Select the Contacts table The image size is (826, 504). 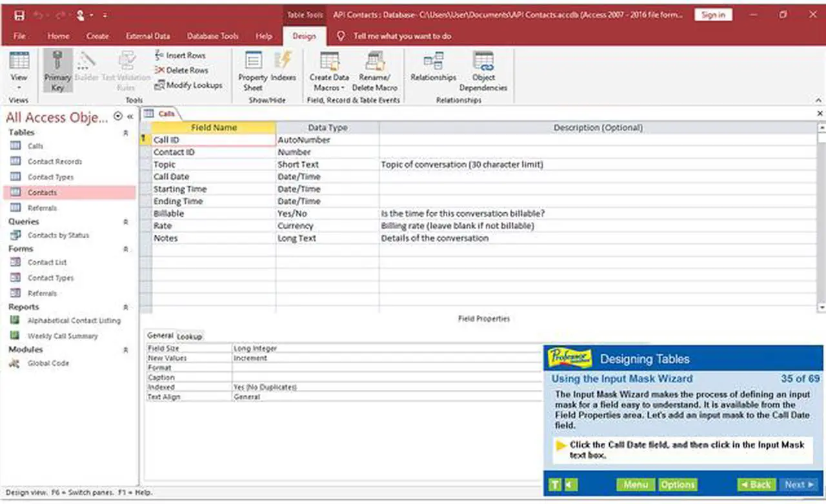click(x=70, y=192)
